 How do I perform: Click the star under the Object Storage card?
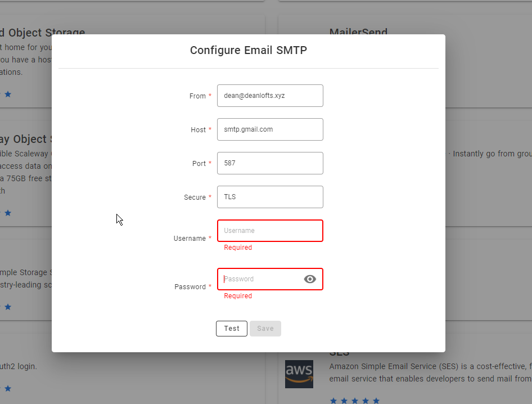click(8, 95)
